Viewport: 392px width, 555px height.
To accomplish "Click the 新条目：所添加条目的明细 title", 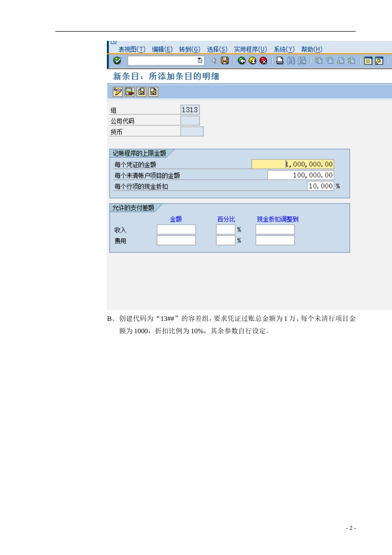I will pyautogui.click(x=166, y=76).
